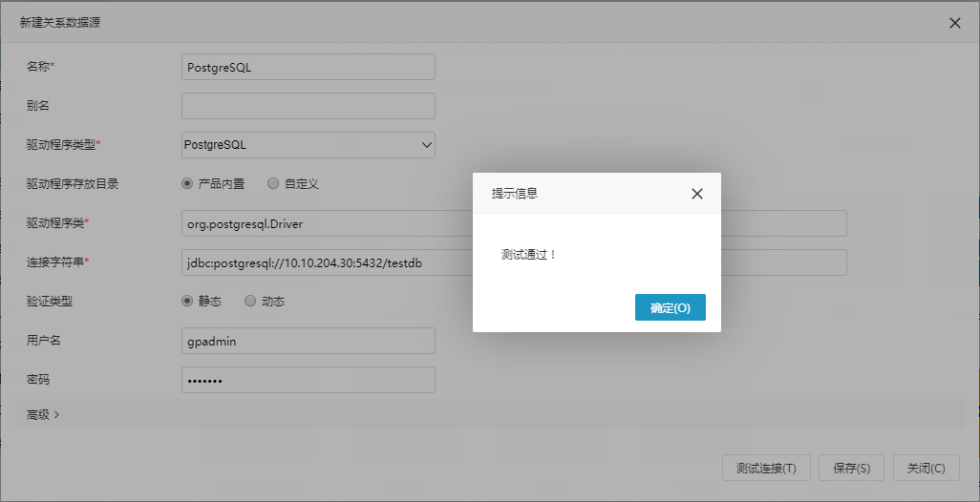
Task: Close the 新建关系数据源 window
Action: pos(954,23)
